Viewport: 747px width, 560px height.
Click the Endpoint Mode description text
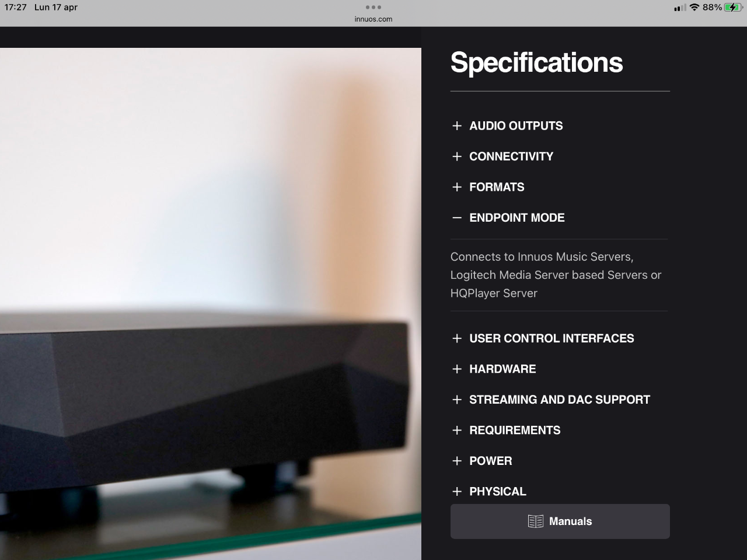pos(556,275)
